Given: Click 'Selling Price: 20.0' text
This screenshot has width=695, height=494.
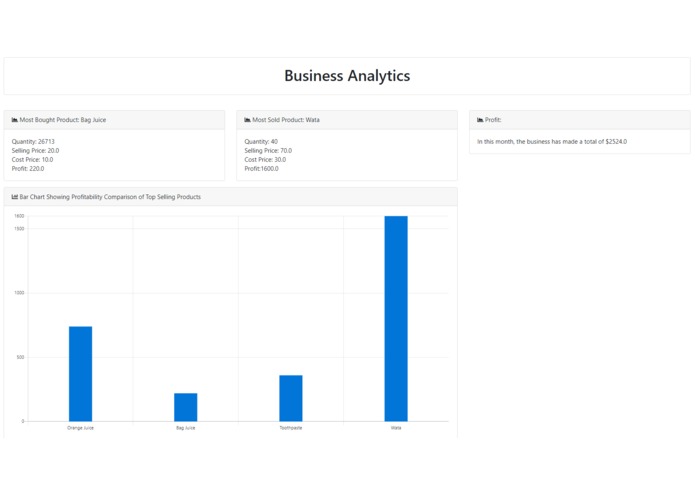Looking at the screenshot, I should [x=35, y=151].
